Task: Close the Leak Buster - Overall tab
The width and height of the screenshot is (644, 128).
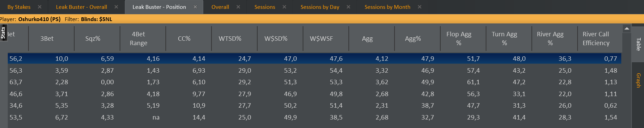Action: pyautogui.click(x=116, y=7)
